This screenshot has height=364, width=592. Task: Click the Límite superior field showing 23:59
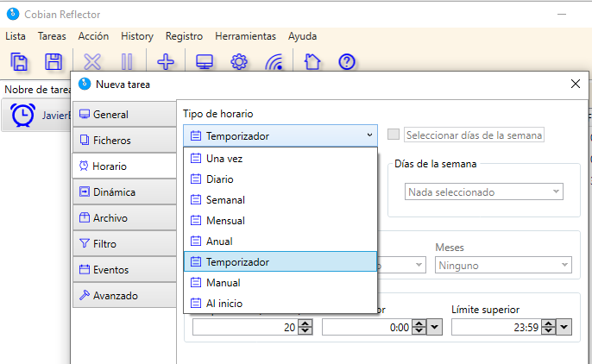[496, 327]
